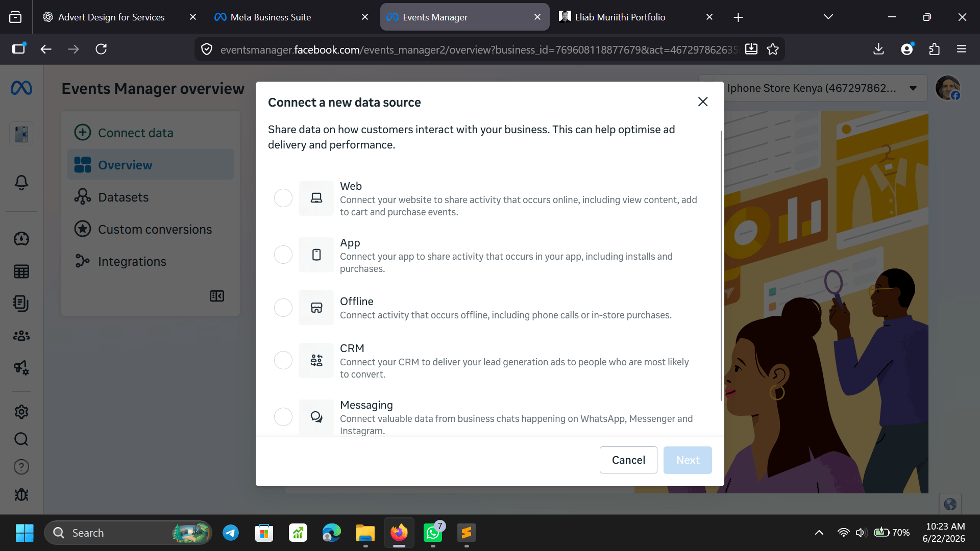The width and height of the screenshot is (980, 551).
Task: Show hidden system tray icons
Action: click(819, 533)
